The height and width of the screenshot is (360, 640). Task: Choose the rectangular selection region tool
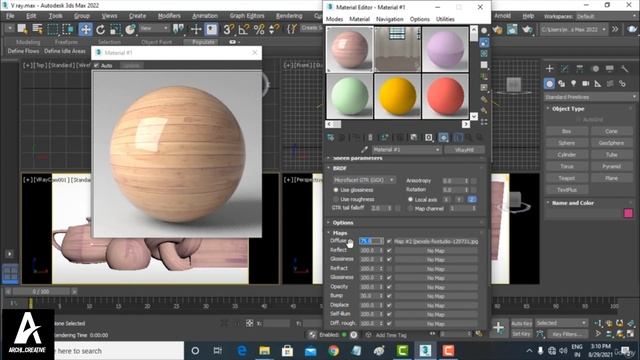[53, 29]
